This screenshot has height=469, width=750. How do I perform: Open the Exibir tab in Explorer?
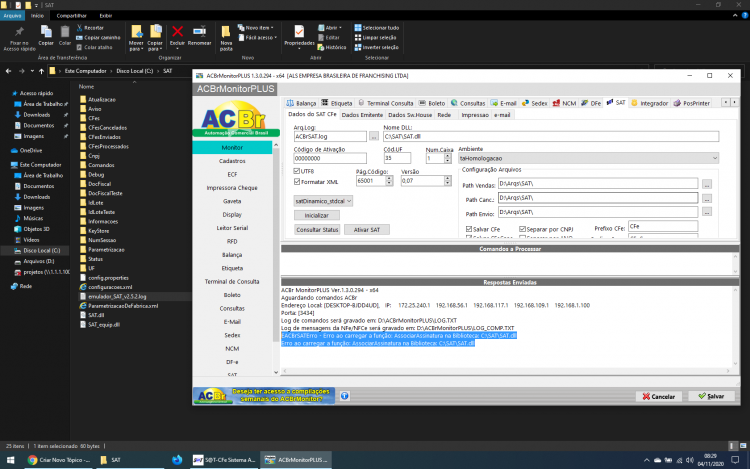click(x=106, y=16)
